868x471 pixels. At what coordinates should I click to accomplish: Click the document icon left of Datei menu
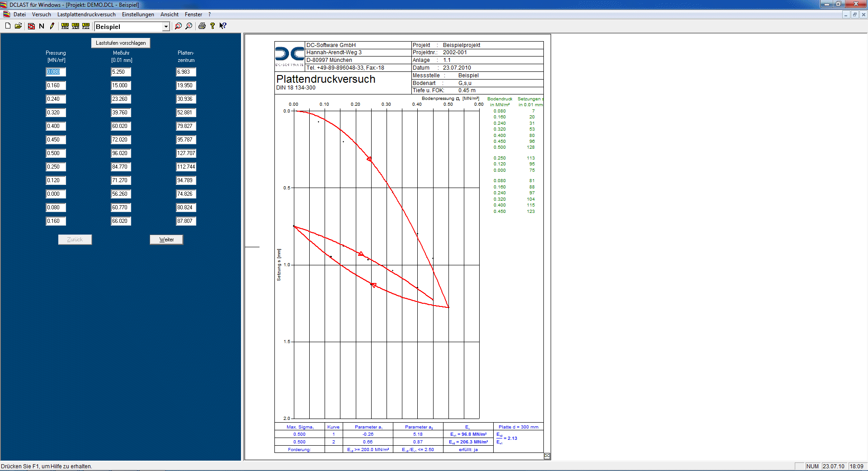pyautogui.click(x=7, y=14)
